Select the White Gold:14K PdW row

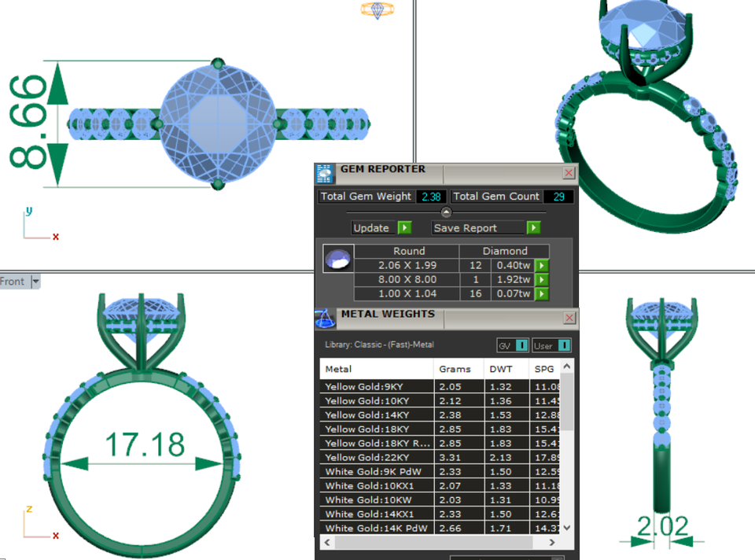coord(440,528)
